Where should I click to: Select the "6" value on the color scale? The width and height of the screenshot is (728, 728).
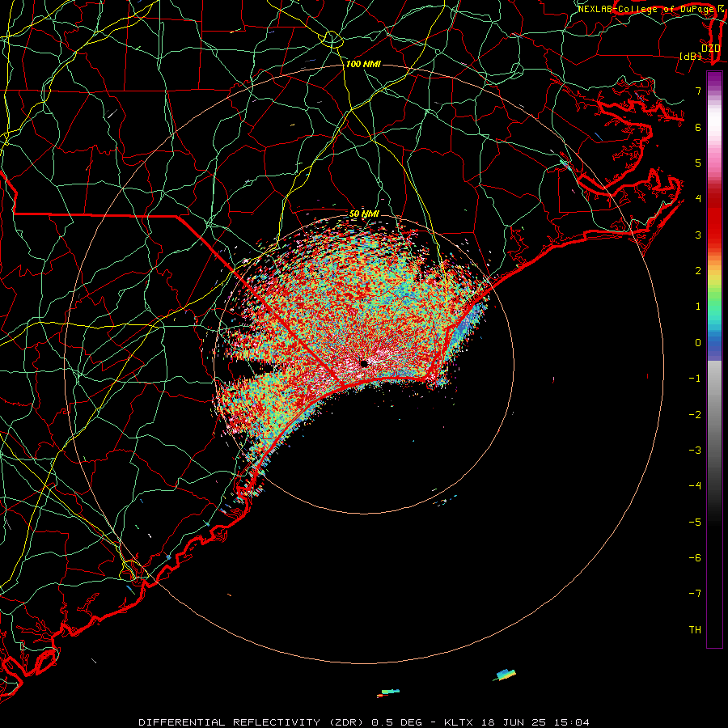(698, 127)
